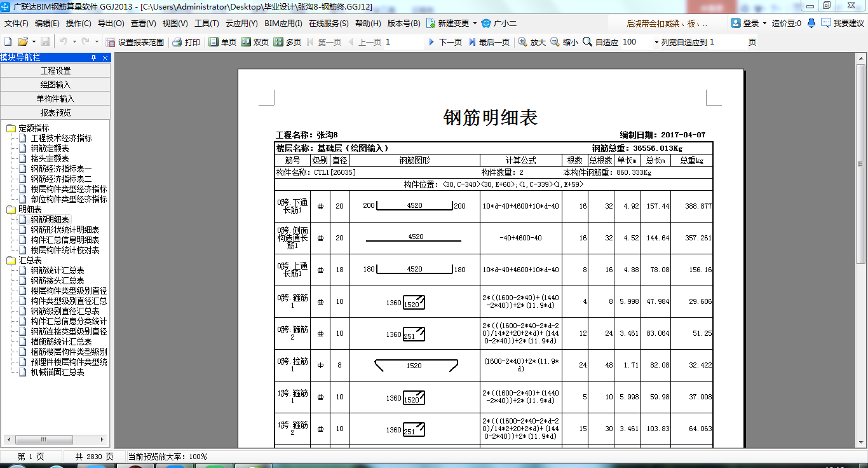Switch to 单页 single page view
Image resolution: width=868 pixels, height=468 pixels.
[222, 42]
